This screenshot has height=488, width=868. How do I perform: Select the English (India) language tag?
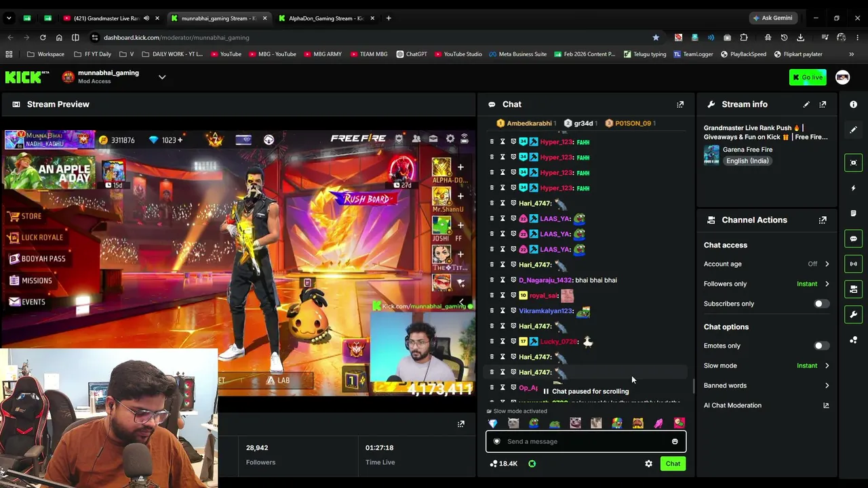click(x=747, y=161)
